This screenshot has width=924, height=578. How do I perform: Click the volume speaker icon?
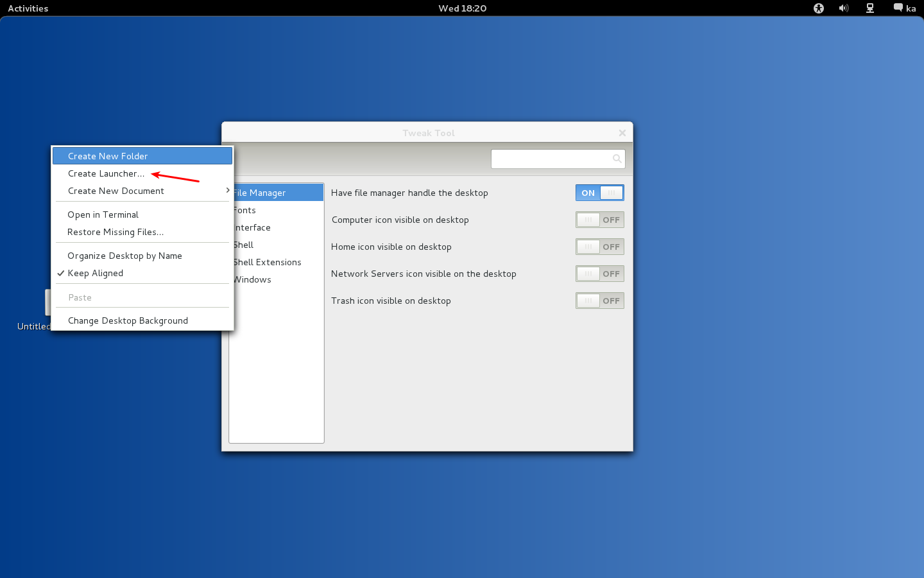843,8
